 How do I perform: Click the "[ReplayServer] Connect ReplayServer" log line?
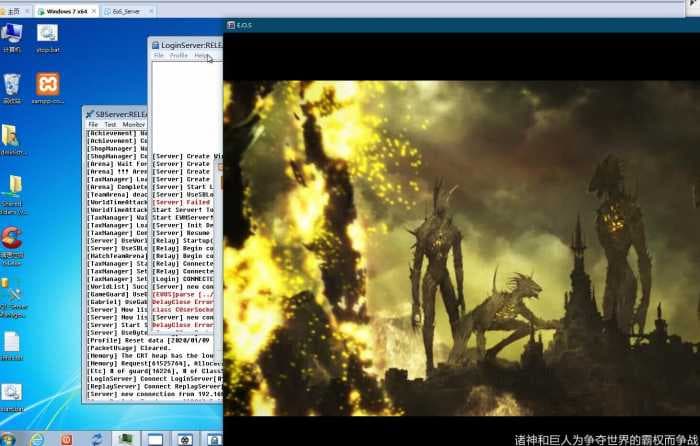click(154, 386)
